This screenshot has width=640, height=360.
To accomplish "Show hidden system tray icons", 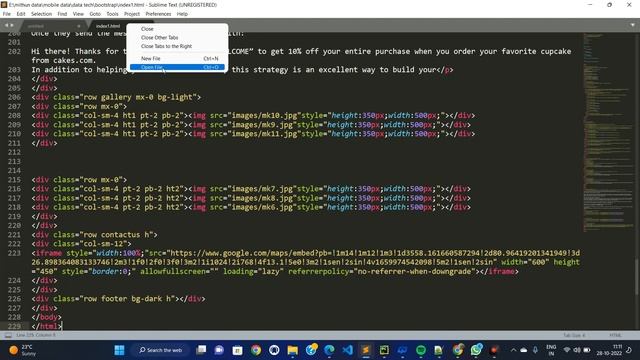I will click(513, 350).
